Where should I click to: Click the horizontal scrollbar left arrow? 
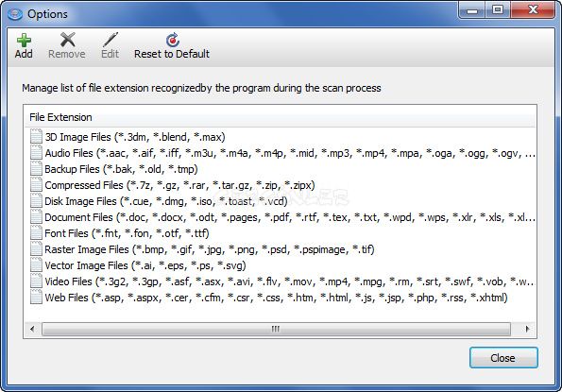pyautogui.click(x=32, y=329)
